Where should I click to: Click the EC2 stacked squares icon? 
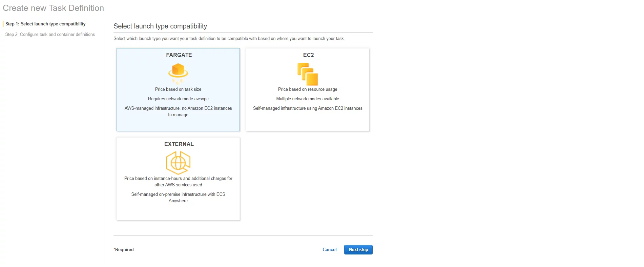pos(308,74)
